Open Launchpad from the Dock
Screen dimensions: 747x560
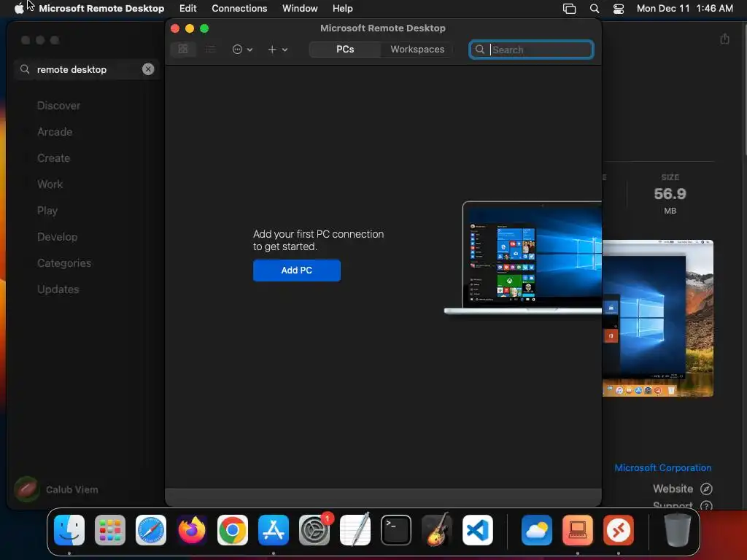click(110, 530)
